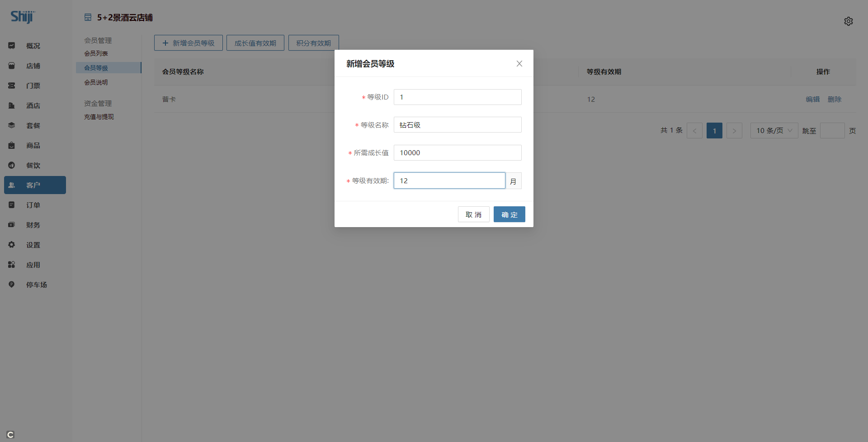Open 酒店 menu item
This screenshot has width=868, height=442.
tap(35, 105)
